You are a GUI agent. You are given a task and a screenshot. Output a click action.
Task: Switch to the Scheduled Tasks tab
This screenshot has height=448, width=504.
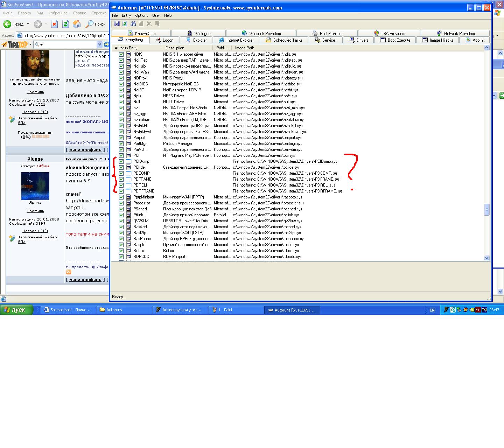[x=284, y=40]
